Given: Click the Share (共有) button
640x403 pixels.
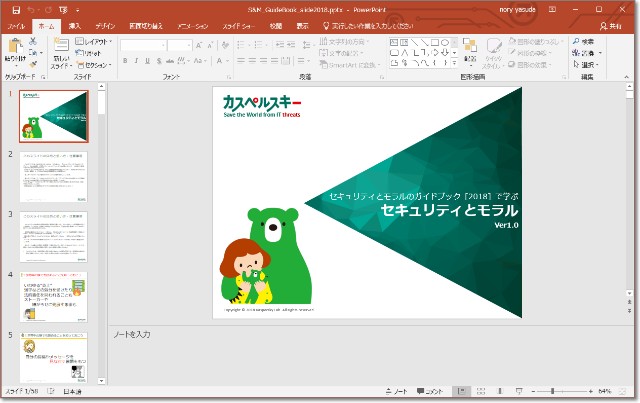Looking at the screenshot, I should click(612, 27).
